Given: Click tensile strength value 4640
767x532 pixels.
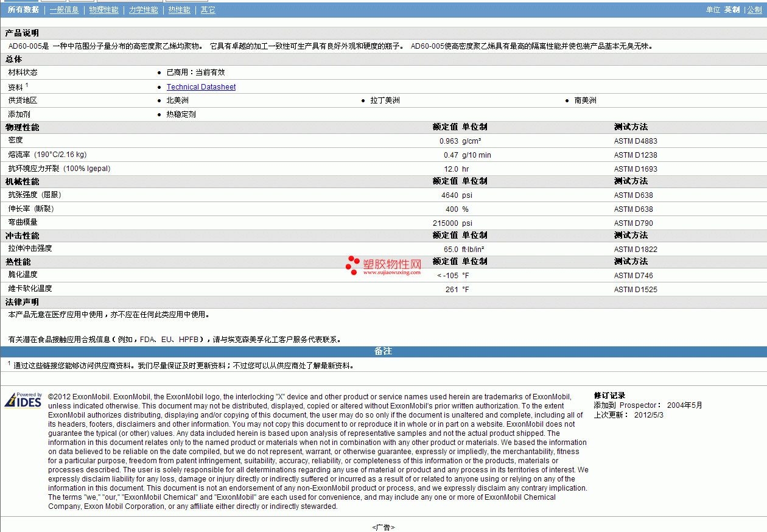Looking at the screenshot, I should [x=450, y=195].
